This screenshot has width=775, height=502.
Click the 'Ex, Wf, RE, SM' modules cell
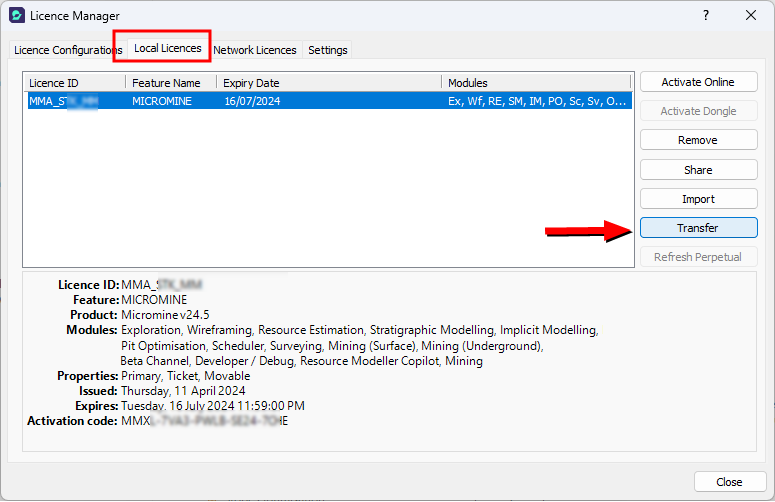[x=537, y=101]
